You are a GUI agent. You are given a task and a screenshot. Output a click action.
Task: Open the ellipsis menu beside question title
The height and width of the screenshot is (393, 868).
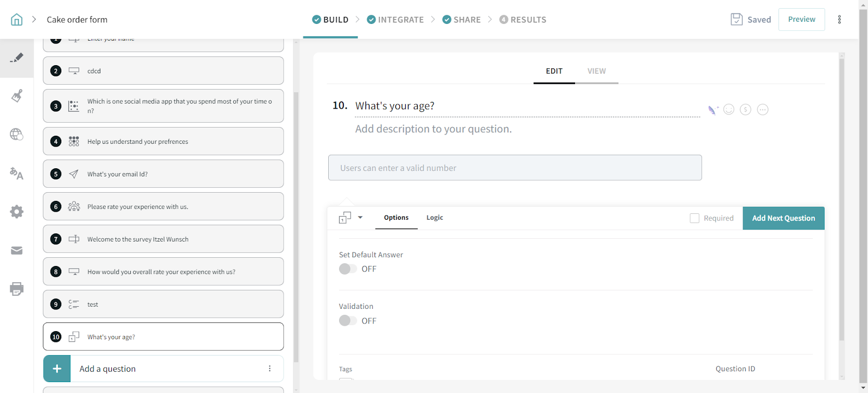pyautogui.click(x=762, y=110)
